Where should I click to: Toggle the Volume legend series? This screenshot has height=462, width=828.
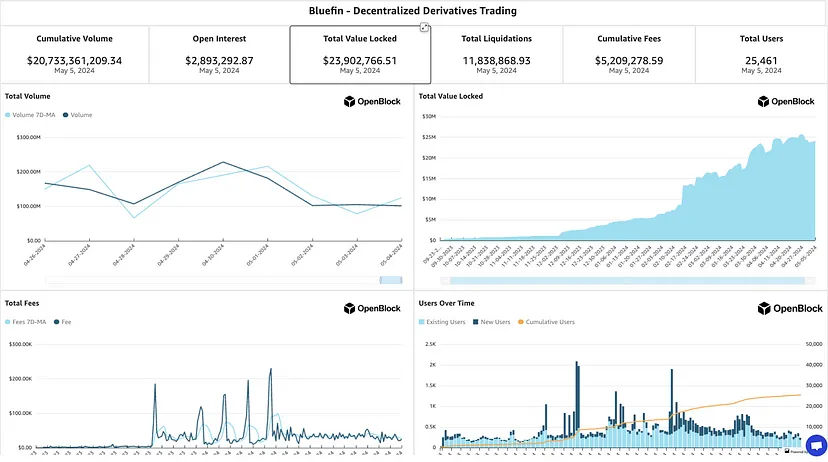coord(79,115)
